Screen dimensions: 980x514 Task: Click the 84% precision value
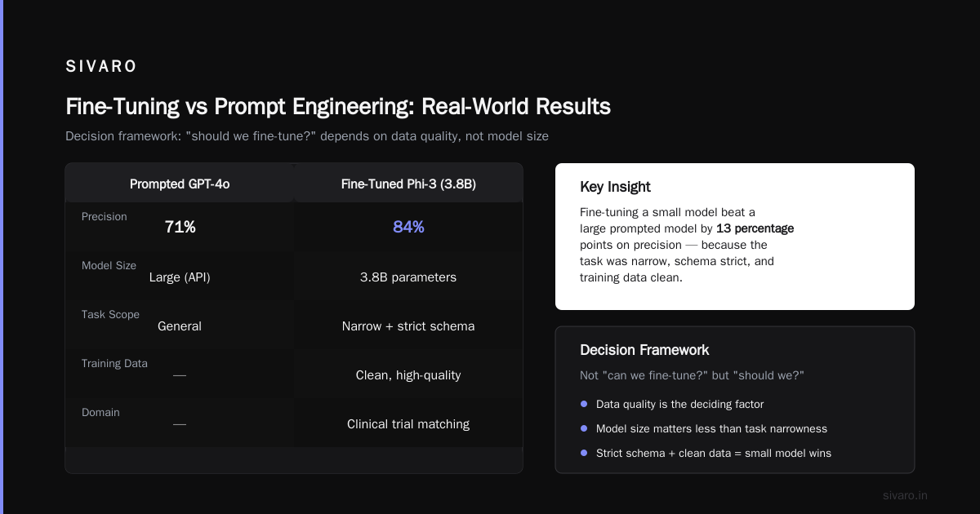[x=408, y=228]
